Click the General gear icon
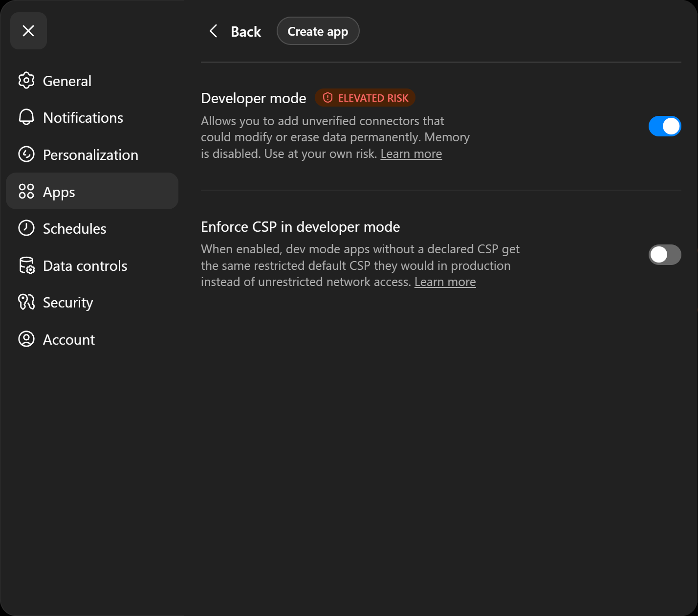Image resolution: width=698 pixels, height=616 pixels. [x=26, y=81]
